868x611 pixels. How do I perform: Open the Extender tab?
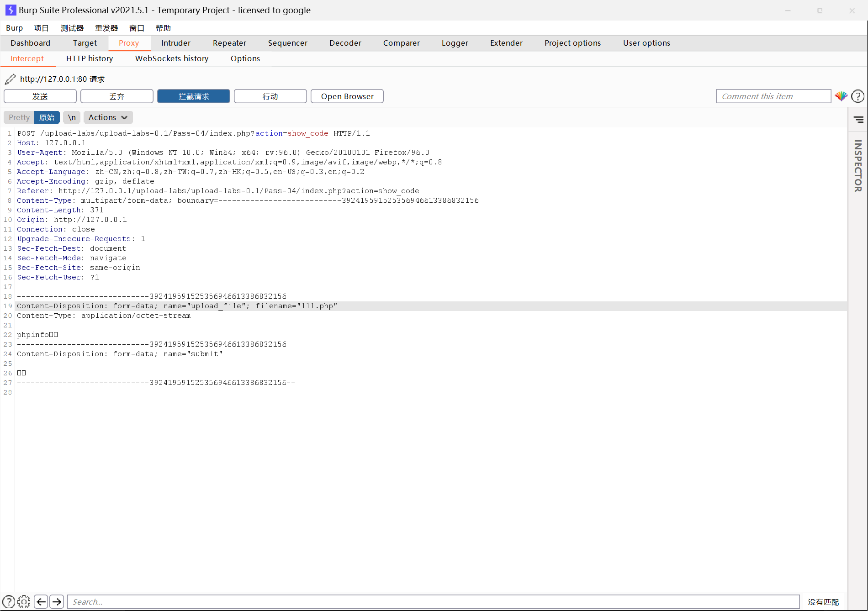coord(507,43)
